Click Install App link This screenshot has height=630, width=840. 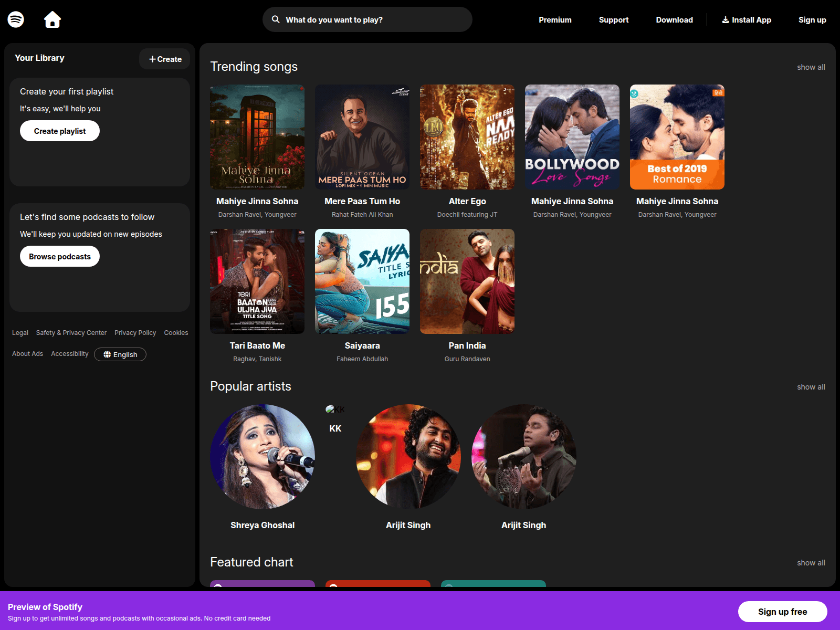click(x=747, y=20)
